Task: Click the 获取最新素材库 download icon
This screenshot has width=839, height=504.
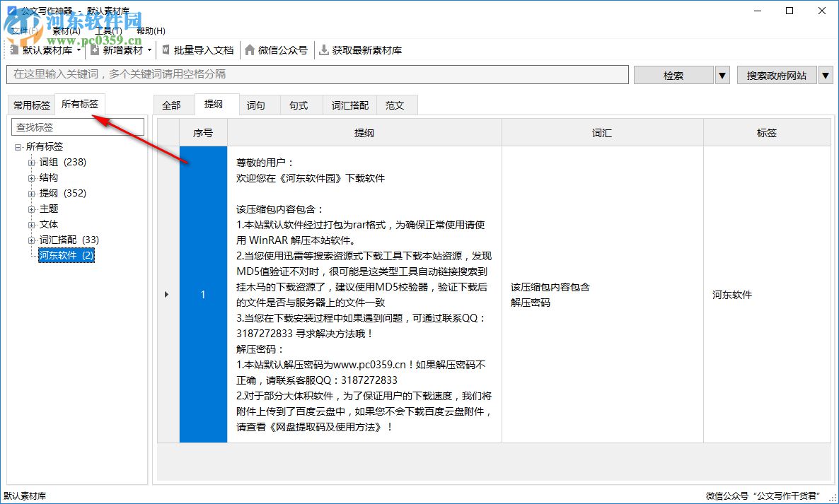Action: [324, 50]
